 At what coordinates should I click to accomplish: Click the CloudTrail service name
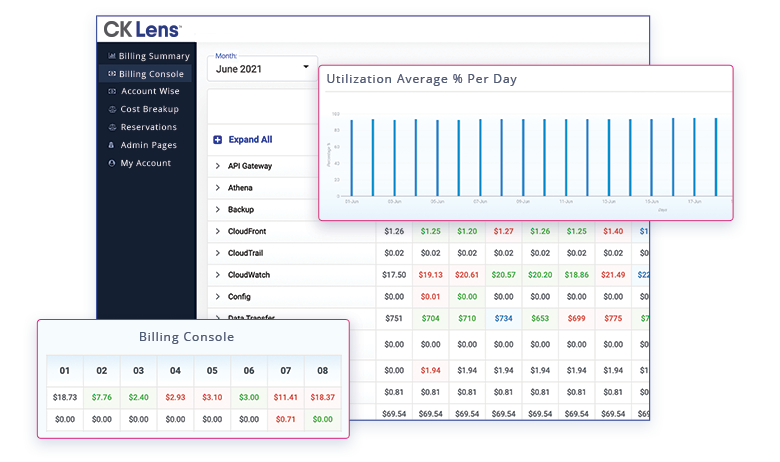tap(245, 253)
